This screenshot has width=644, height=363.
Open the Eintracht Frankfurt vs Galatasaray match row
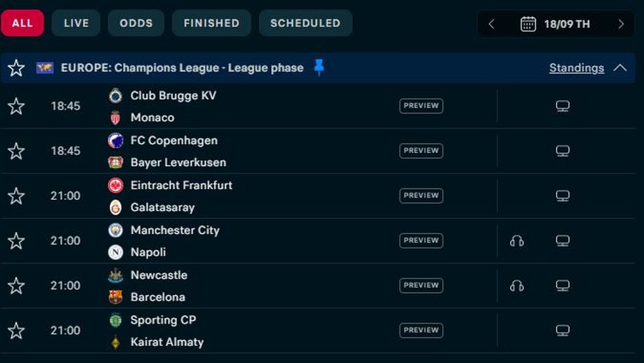318,195
